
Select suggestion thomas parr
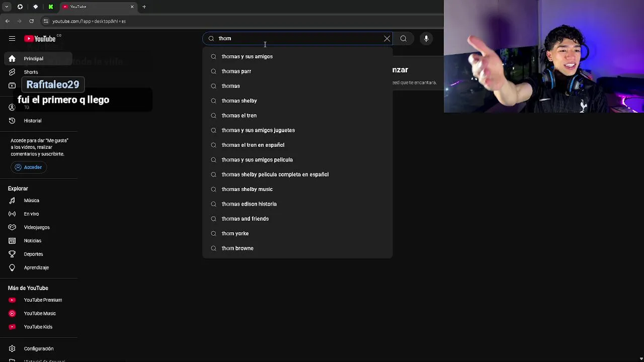[297, 71]
